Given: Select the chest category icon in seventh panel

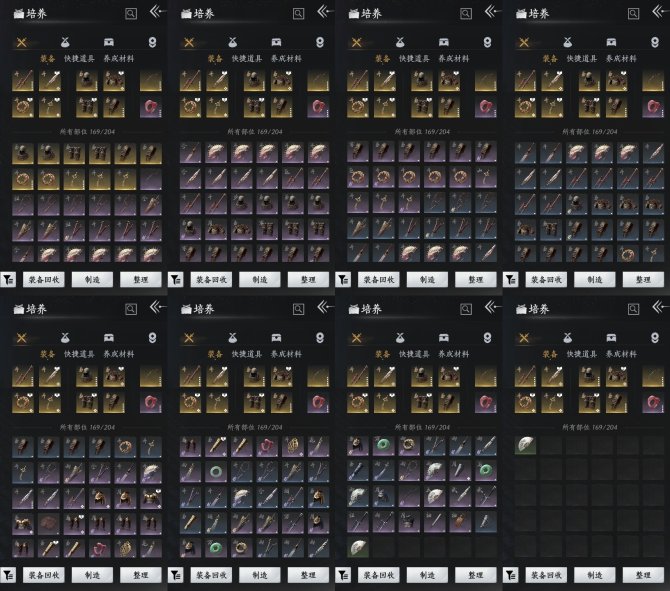Looking at the screenshot, I should (444, 338).
